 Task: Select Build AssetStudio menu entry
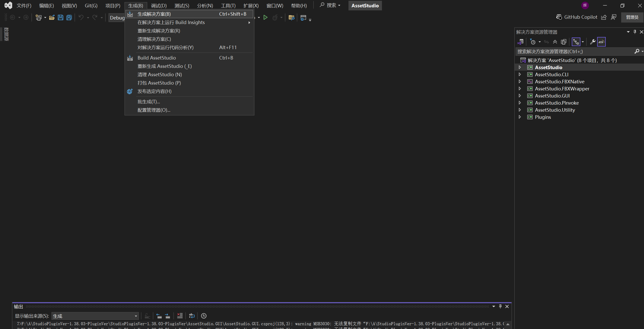pos(189,58)
